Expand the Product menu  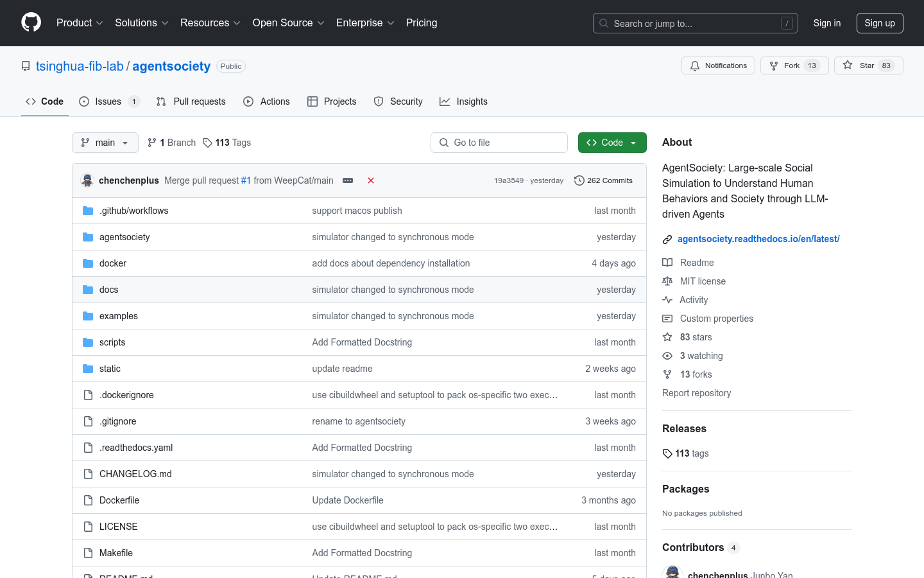point(80,22)
